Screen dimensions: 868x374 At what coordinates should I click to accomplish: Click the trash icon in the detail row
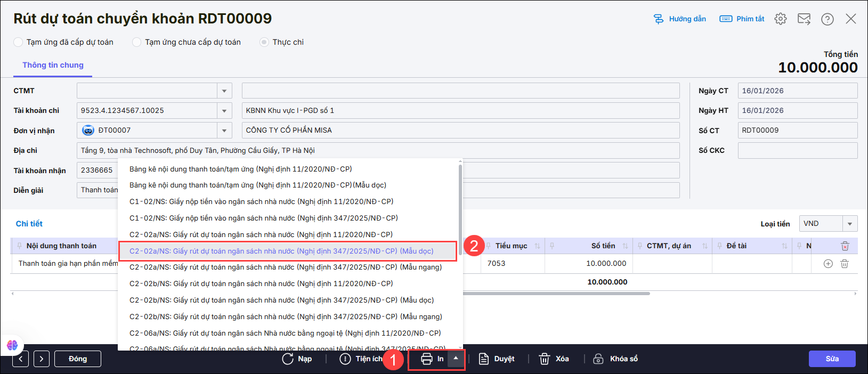pyautogui.click(x=845, y=264)
